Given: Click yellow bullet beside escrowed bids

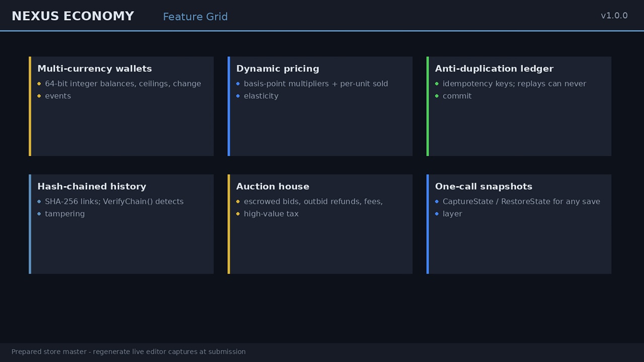Looking at the screenshot, I should tap(238, 202).
